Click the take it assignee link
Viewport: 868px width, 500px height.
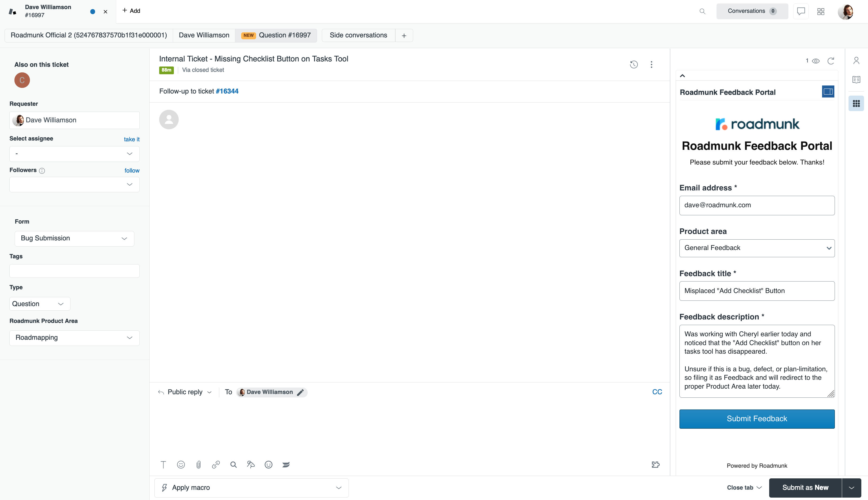click(x=131, y=139)
